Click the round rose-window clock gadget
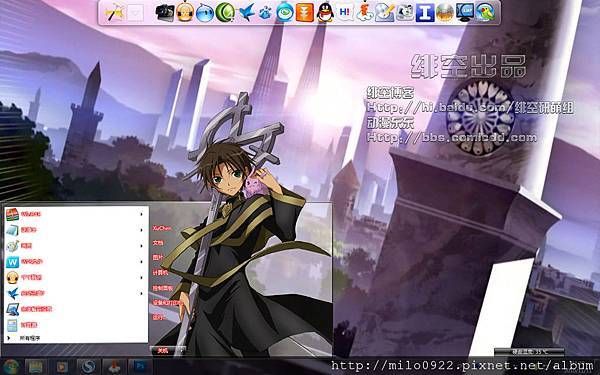 (480, 118)
